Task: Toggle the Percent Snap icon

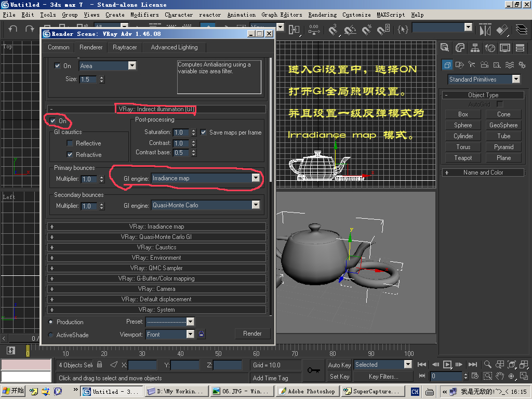Action: (x=367, y=30)
